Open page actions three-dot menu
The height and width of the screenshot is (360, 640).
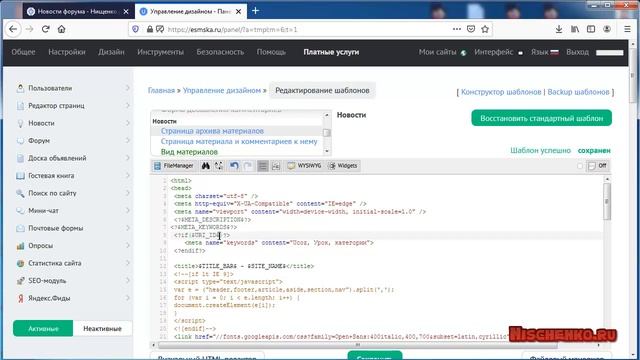click(x=457, y=29)
